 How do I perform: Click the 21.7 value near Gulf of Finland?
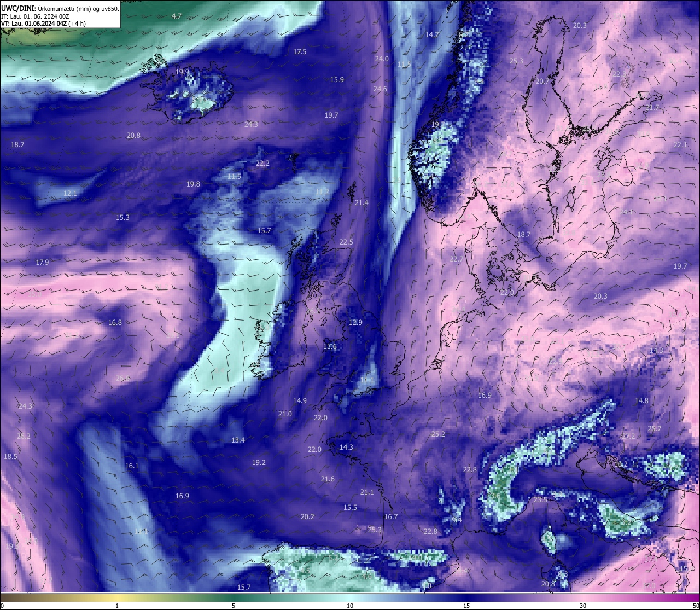pos(652,108)
